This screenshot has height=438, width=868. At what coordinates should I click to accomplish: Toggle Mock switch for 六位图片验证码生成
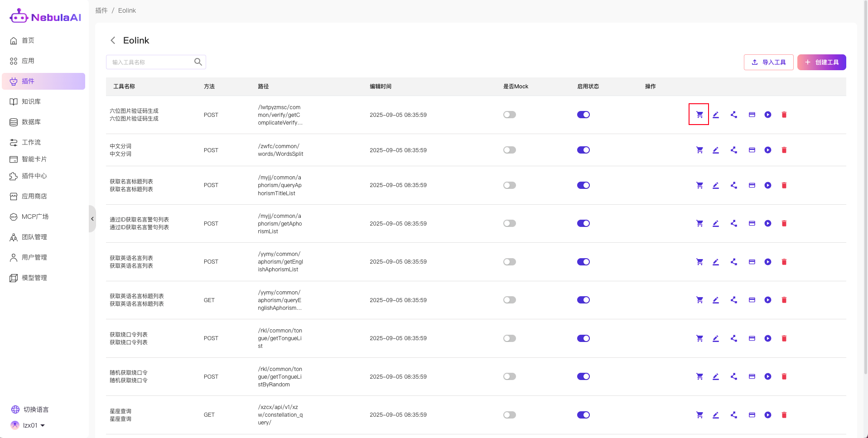point(510,115)
